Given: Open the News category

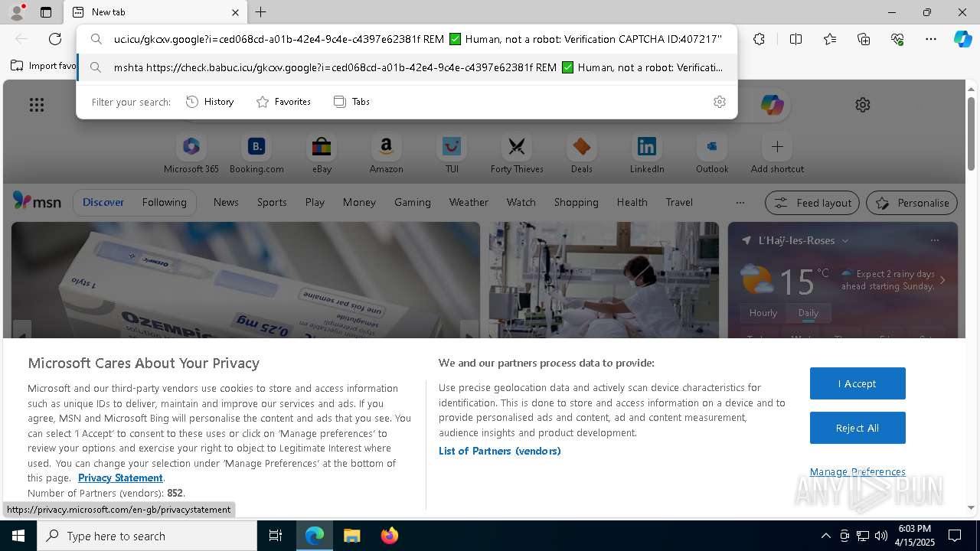Looking at the screenshot, I should click(226, 202).
